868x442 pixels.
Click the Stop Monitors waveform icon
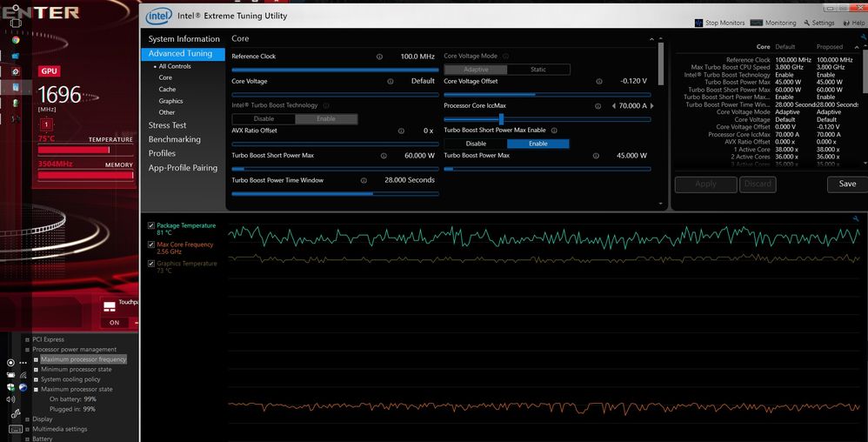pos(698,23)
